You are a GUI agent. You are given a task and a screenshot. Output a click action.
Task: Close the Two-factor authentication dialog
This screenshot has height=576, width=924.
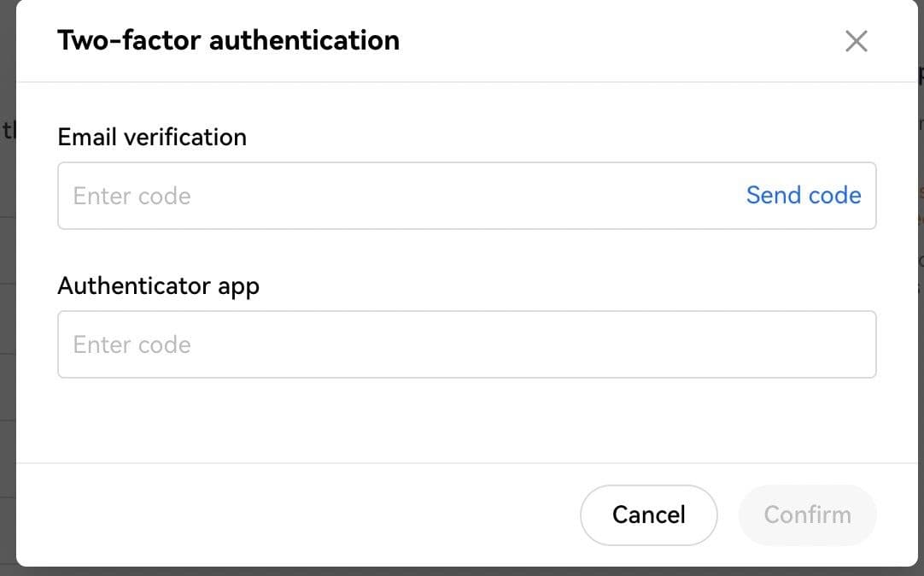tap(856, 40)
